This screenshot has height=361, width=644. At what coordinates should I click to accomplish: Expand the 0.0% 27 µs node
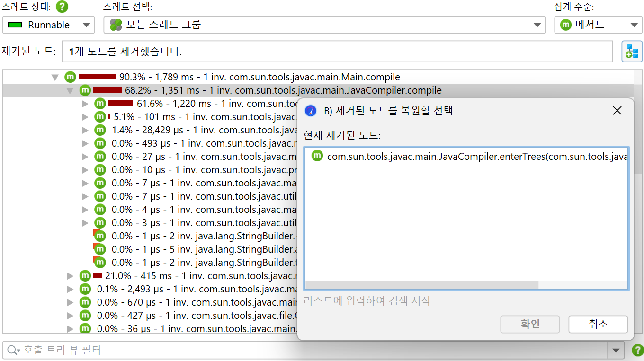85,157
